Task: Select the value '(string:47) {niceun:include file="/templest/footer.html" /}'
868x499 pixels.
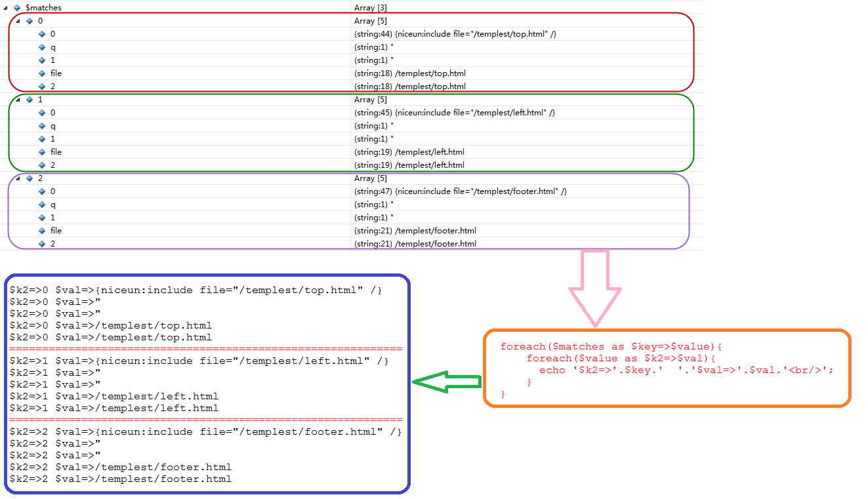Action: (x=461, y=191)
